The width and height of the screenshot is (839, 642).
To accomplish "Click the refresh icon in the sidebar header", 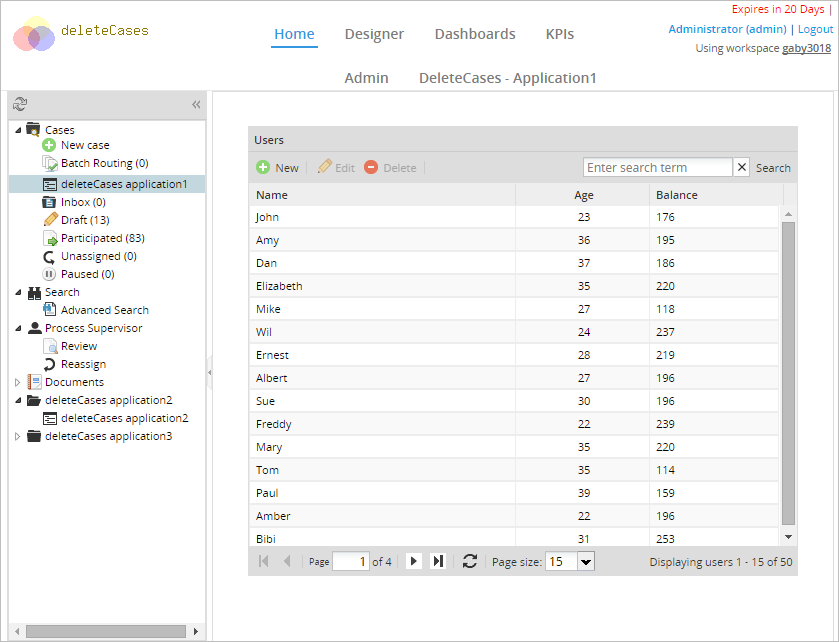I will coord(20,104).
